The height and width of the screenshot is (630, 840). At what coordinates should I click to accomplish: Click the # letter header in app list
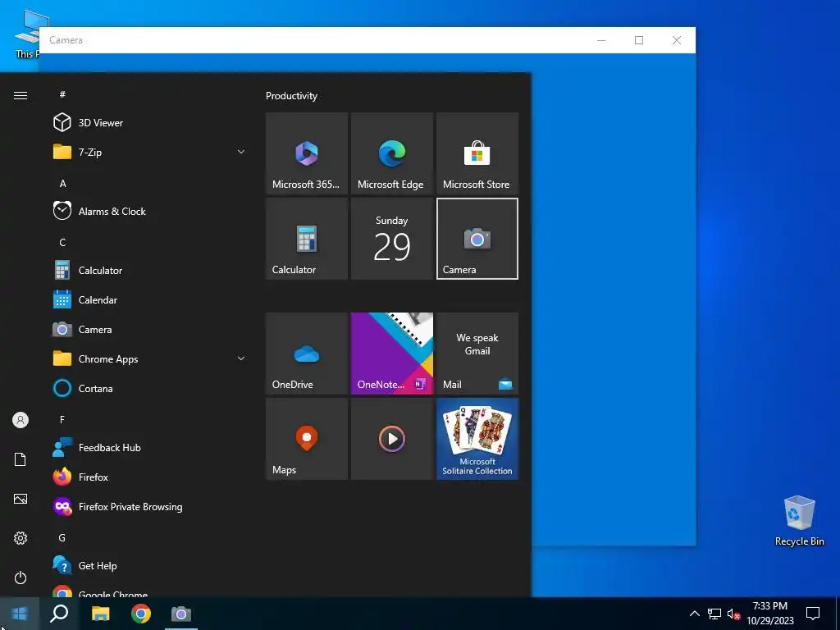[62, 94]
